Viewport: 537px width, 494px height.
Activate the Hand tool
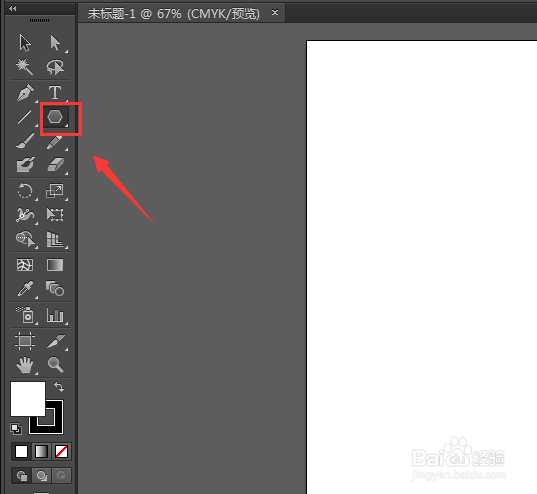click(25, 365)
